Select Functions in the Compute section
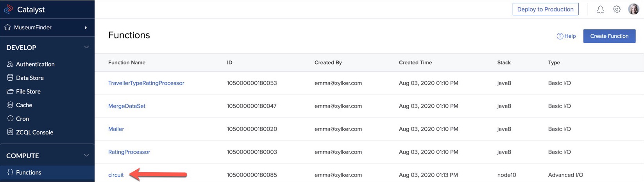Viewport: 644px width, 182px height. click(x=29, y=172)
